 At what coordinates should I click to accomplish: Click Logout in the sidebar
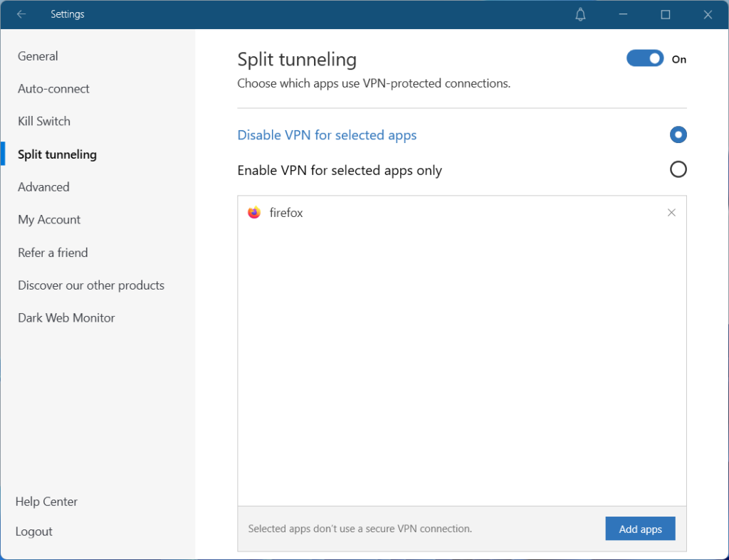pyautogui.click(x=34, y=532)
